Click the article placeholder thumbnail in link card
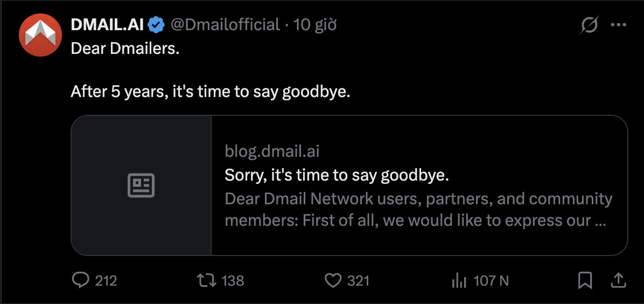Screen dimensions: 644x304 (141, 185)
